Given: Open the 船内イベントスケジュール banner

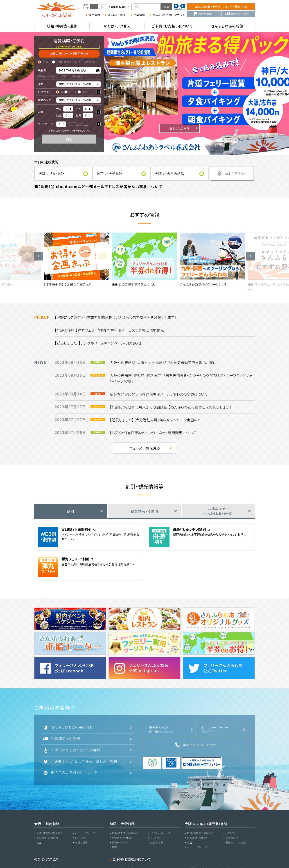Looking at the screenshot, I should (x=70, y=618).
